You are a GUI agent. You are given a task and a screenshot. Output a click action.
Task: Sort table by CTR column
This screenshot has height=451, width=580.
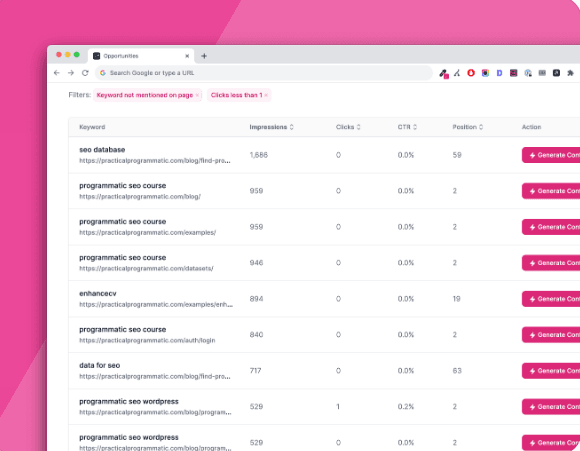tap(407, 127)
